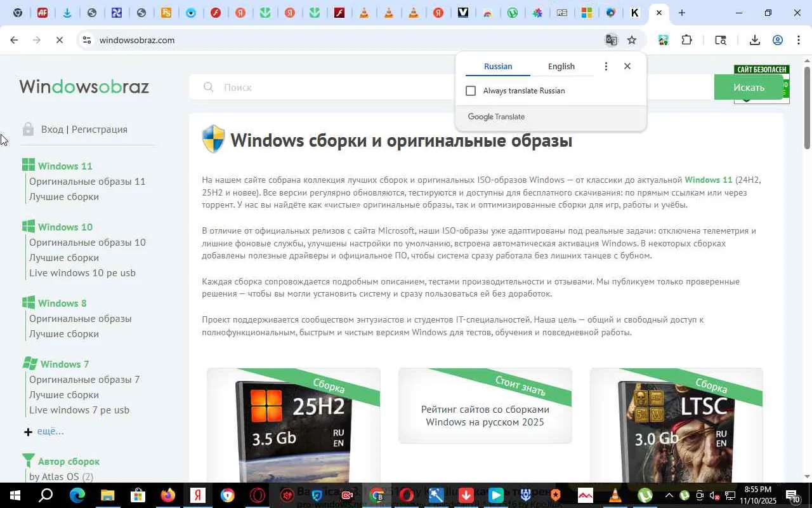The image size is (812, 508).
Task: Enable Always translate Russian checkbox
Action: 471,91
